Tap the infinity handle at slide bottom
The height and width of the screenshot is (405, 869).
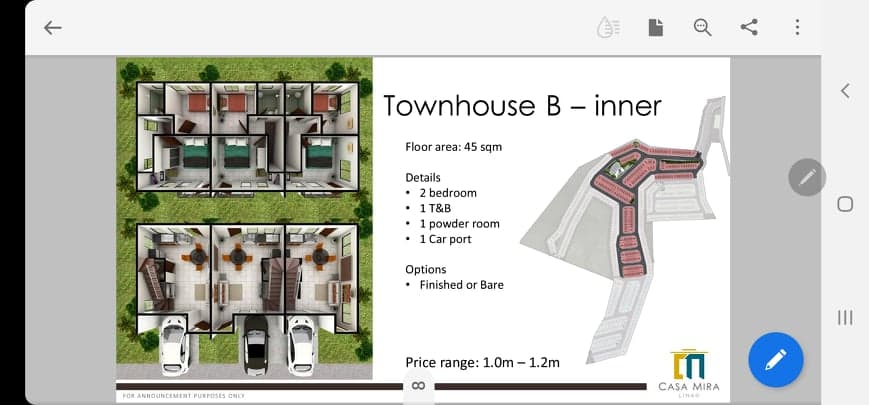click(x=419, y=386)
